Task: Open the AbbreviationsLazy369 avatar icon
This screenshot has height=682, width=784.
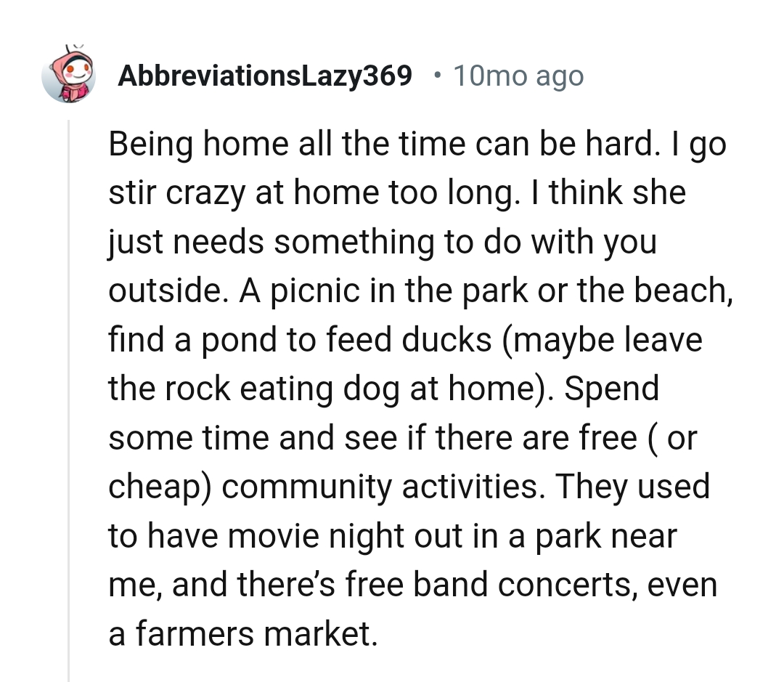Action: [69, 76]
